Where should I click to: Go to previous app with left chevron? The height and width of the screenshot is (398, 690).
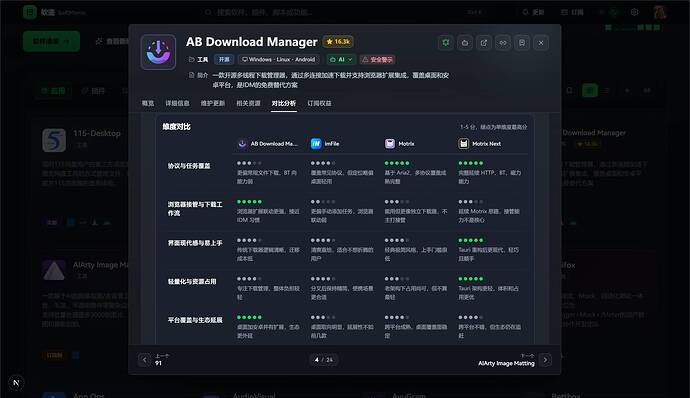144,360
